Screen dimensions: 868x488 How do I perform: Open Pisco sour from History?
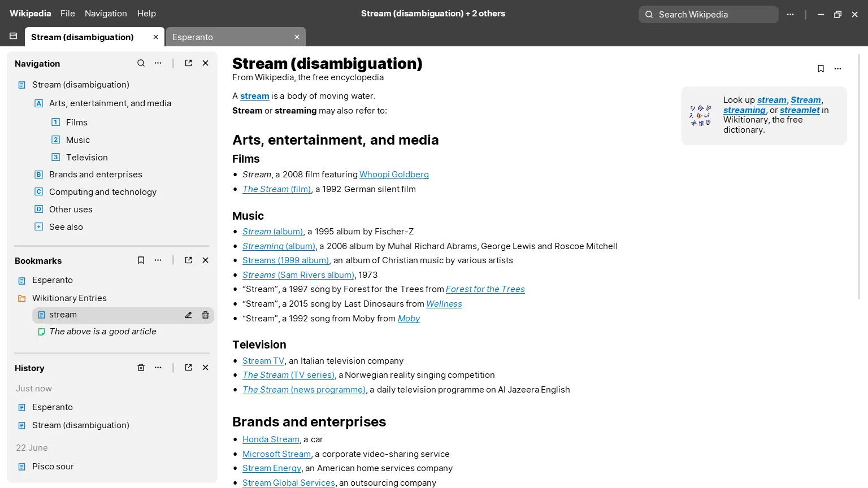(x=53, y=466)
